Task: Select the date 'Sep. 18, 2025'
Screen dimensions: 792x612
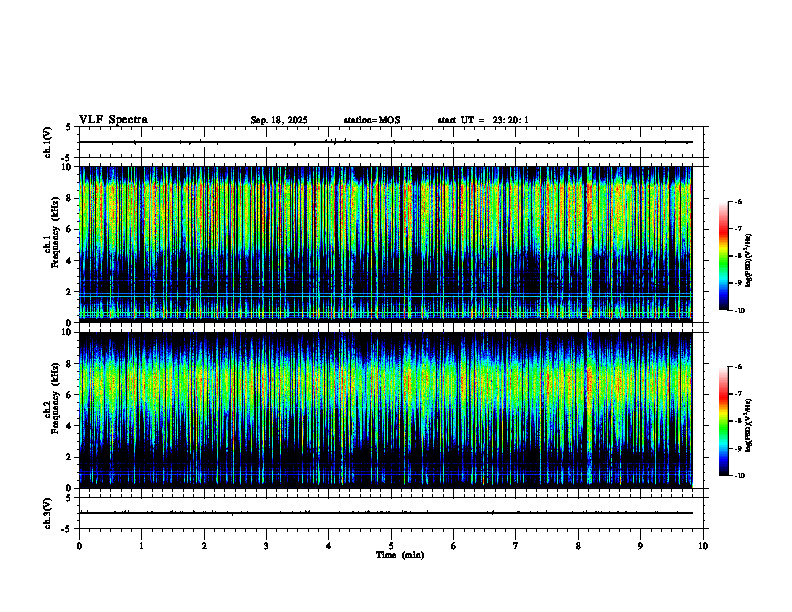Action: point(279,120)
